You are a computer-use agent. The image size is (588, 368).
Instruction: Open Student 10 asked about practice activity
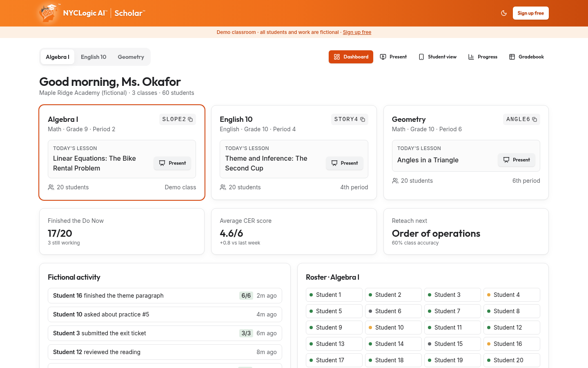(165, 314)
